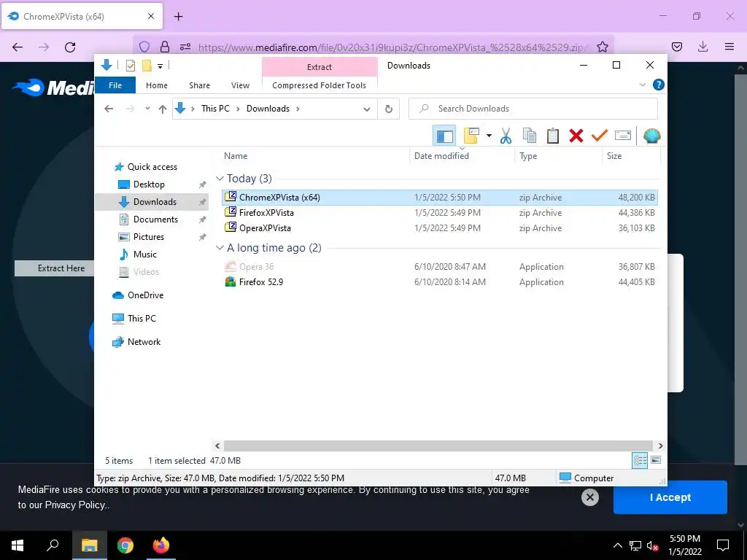This screenshot has width=747, height=560.
Task: Switch to the View ribbon tab
Action: tap(240, 85)
